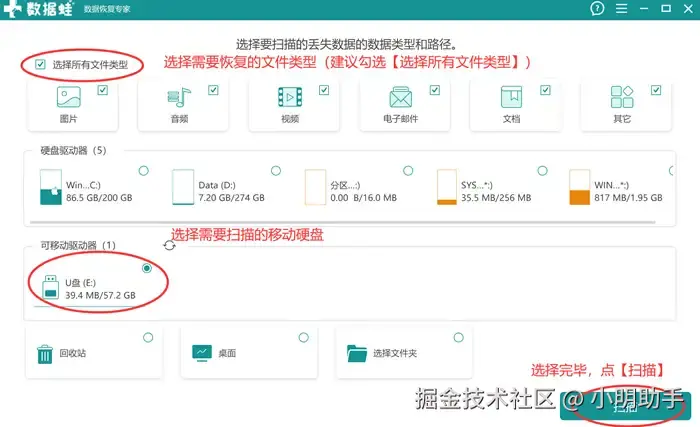Click the Data (D:) drive icon
The height and width of the screenshot is (427, 700).
[x=183, y=187]
